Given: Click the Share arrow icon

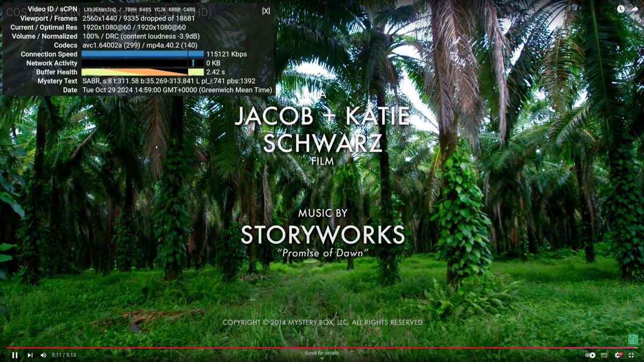Looking at the screenshot, I should (x=634, y=9).
